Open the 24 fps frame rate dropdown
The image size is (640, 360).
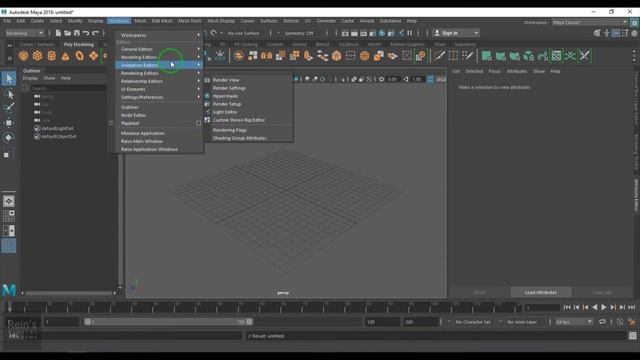coord(573,322)
